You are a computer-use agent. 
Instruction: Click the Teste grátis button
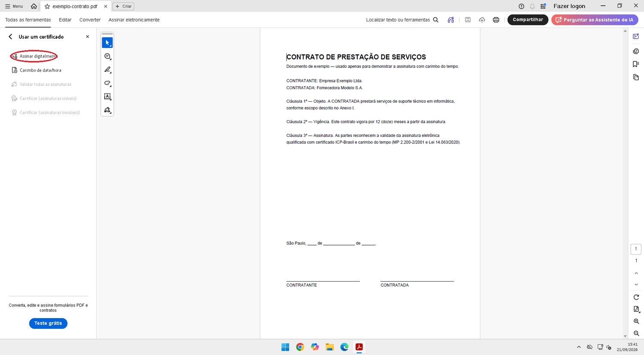click(48, 323)
